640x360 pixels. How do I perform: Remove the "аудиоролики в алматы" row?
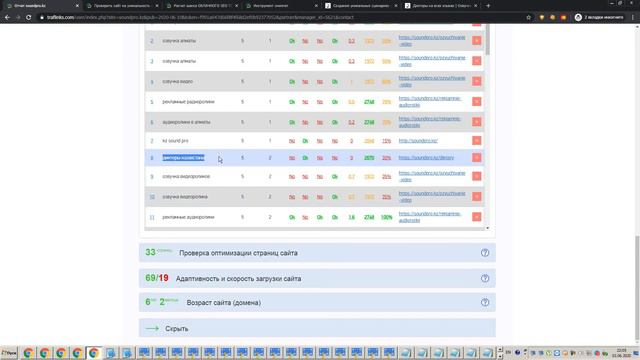(x=476, y=122)
